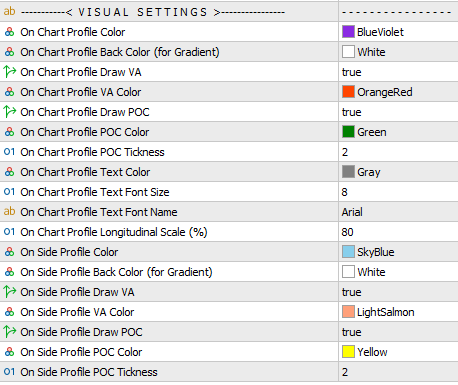This screenshot has height=385, width=458.
Task: Select the On Chart Profile Color label
Action: (x=73, y=32)
